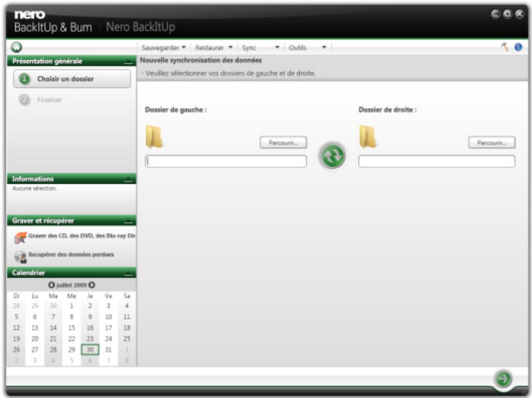Select Choisir un dossier step
Image resolution: width=532 pixels, height=398 pixels.
point(72,79)
